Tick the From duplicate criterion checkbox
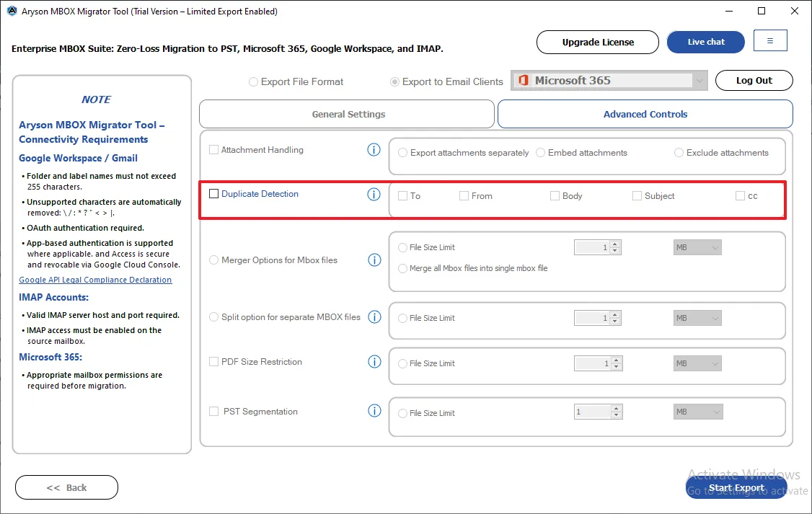 [464, 195]
